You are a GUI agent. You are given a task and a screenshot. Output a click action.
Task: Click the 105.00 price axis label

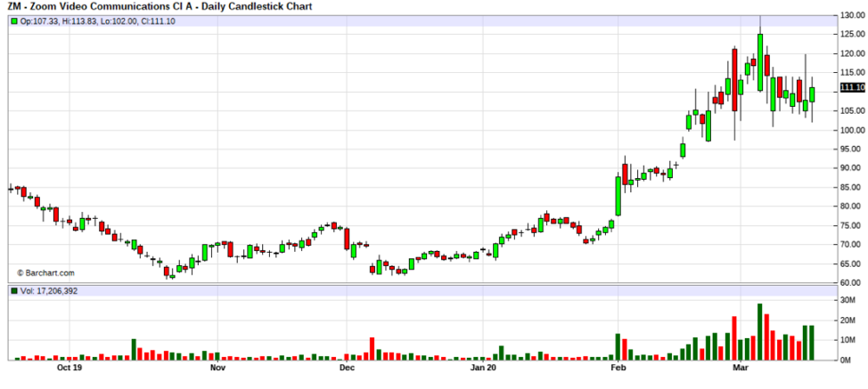click(853, 110)
